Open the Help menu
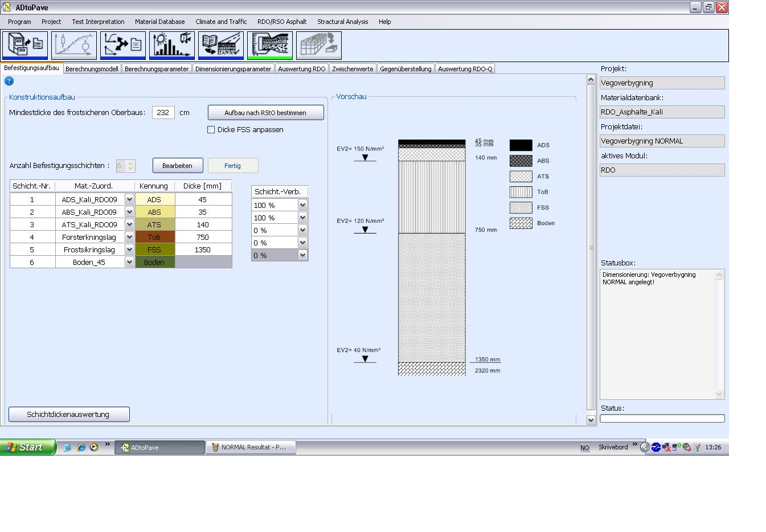The width and height of the screenshot is (766, 532). [x=385, y=22]
